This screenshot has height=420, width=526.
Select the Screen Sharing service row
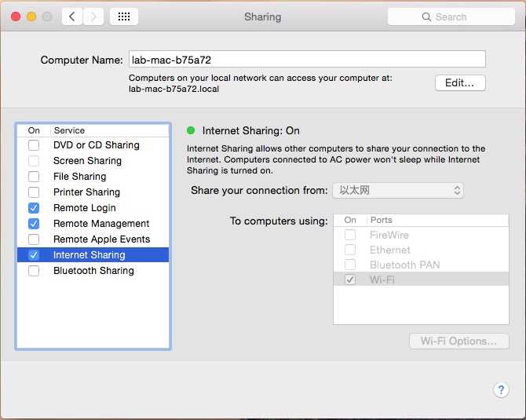[x=93, y=161]
